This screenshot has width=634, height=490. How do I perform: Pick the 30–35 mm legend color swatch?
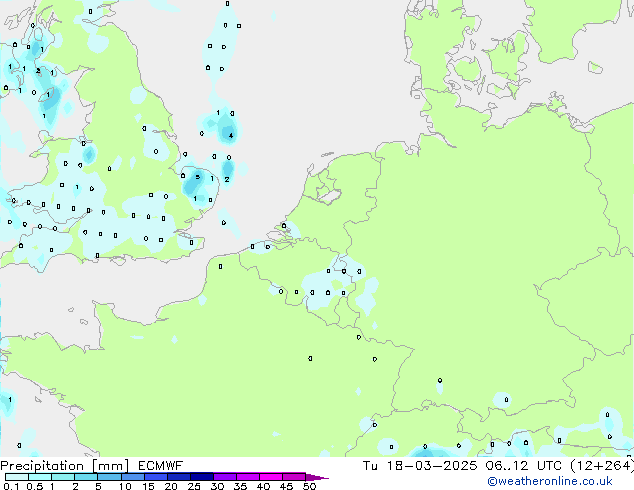click(225, 477)
